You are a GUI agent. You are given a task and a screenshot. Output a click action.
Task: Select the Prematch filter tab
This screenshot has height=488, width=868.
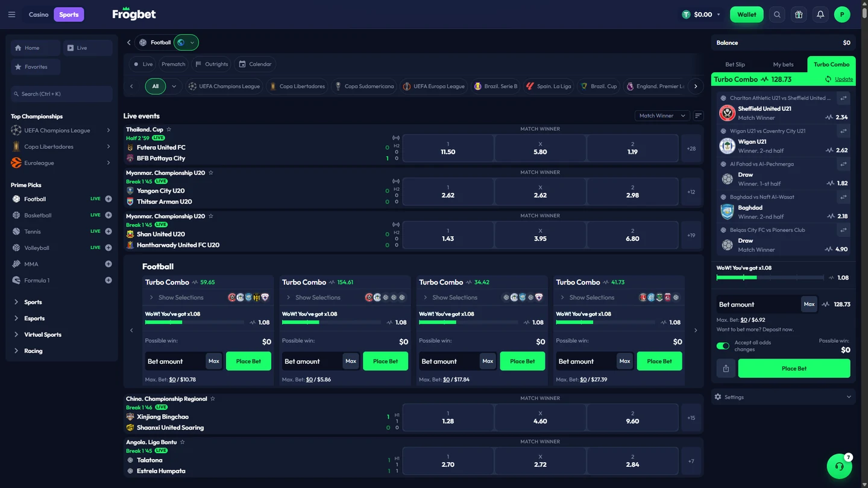click(174, 64)
